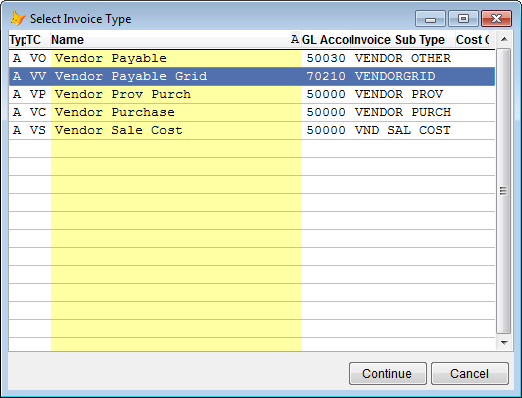
Task: Click the narrow A column header
Action: (x=295, y=40)
